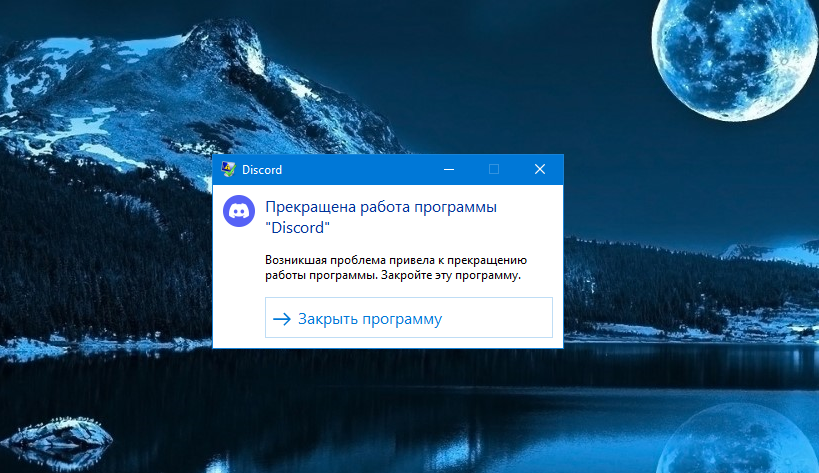The width and height of the screenshot is (819, 473).
Task: Click the Discord logo icon in the dialog
Action: (x=239, y=211)
